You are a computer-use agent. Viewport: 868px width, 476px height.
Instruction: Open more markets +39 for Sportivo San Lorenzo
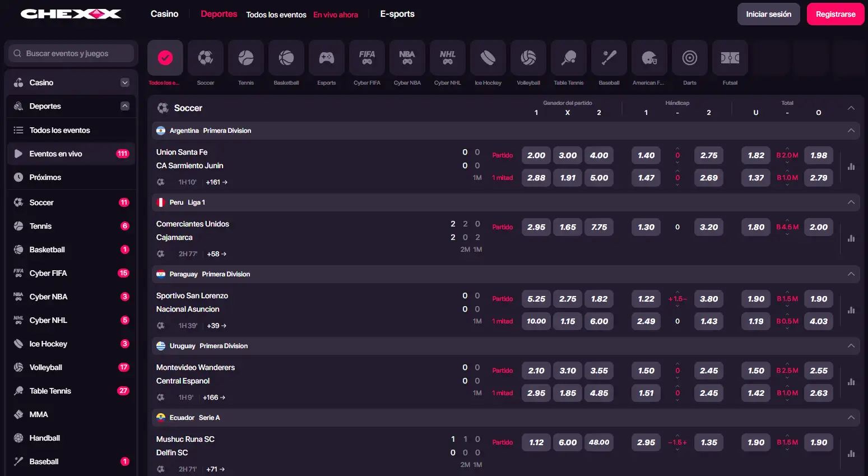click(216, 326)
